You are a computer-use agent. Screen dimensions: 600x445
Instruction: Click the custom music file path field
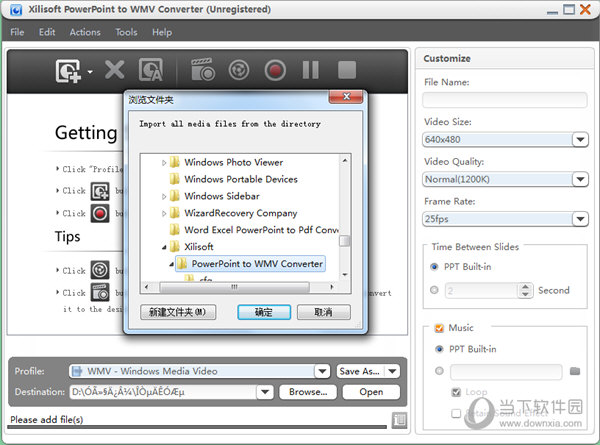pos(506,372)
